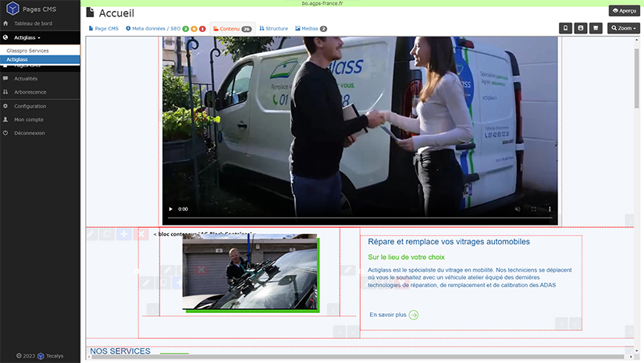Click the Accueil page title

pyautogui.click(x=116, y=13)
